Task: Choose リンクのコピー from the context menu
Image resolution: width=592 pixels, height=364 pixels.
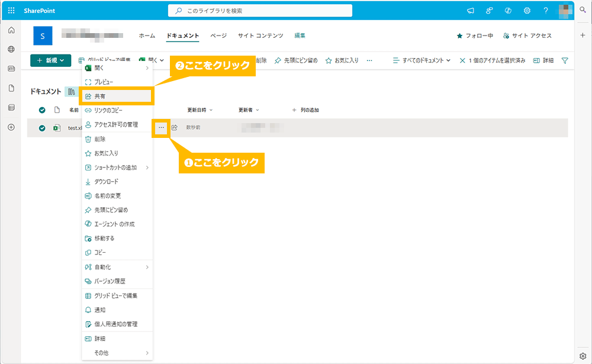Action: click(x=117, y=110)
